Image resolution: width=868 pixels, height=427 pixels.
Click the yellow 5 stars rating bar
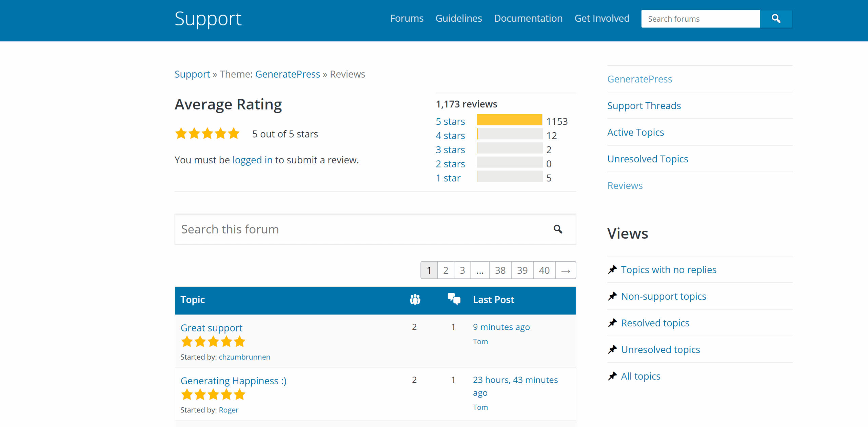pyautogui.click(x=509, y=120)
